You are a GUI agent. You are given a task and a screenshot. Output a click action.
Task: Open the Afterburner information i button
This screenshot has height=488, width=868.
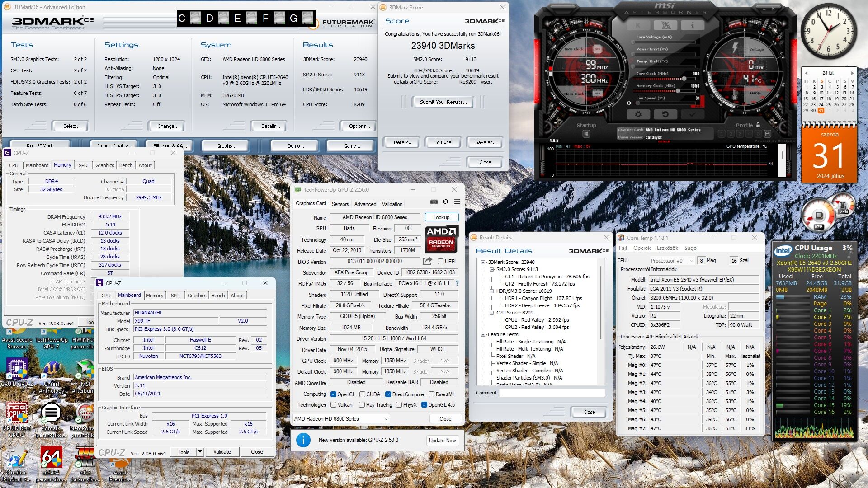[x=692, y=26]
